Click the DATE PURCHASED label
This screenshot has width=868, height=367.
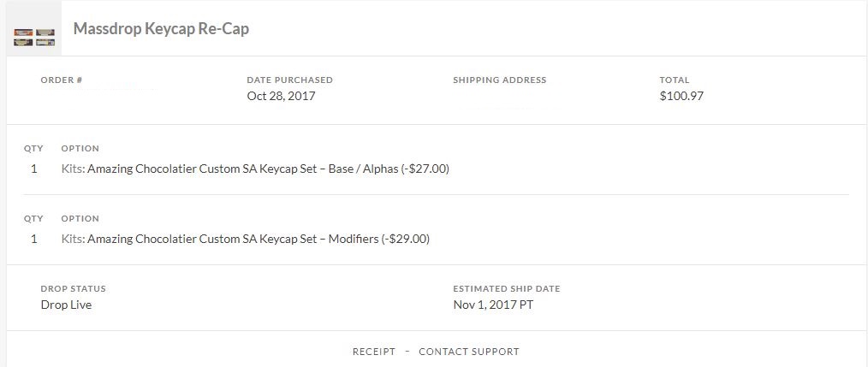coord(289,80)
